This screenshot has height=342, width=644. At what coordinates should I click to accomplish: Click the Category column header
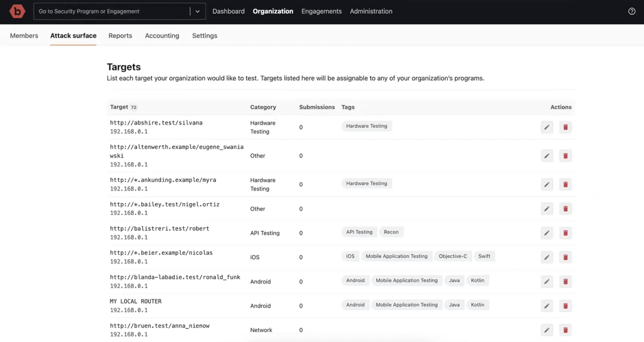click(263, 107)
